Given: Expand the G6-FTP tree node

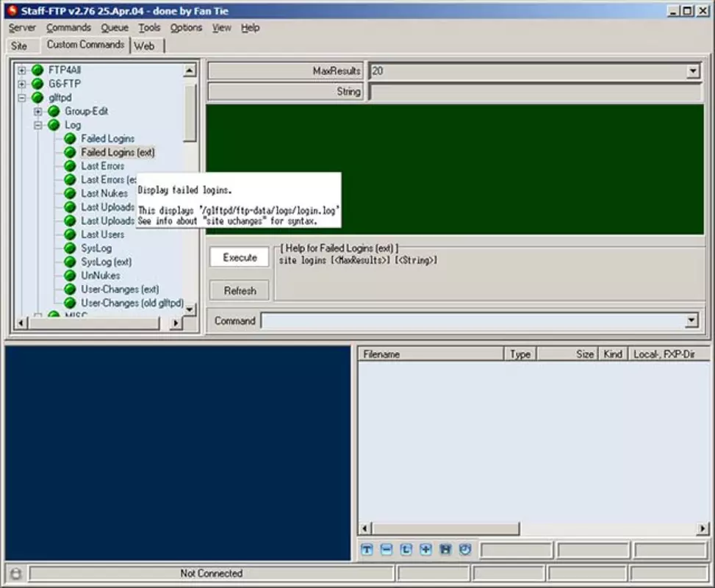Looking at the screenshot, I should tap(21, 84).
